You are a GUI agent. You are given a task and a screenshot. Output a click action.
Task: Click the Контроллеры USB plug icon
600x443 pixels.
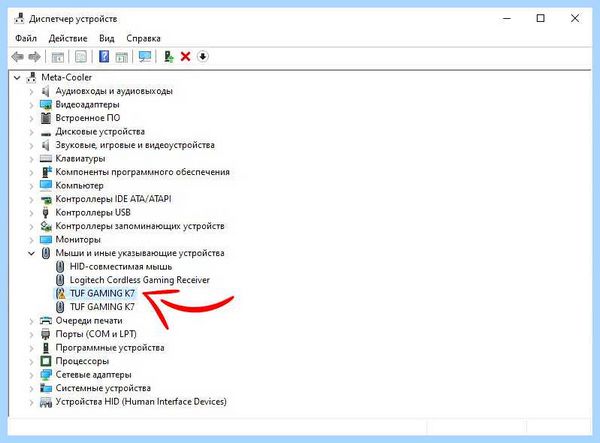point(46,212)
